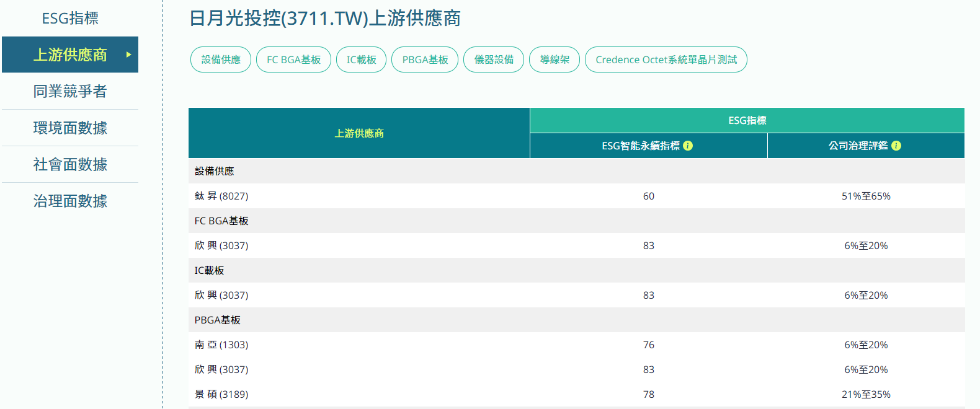This screenshot has width=980, height=409.
Task: Expand arrow on 上游供應商 sidebar item
Action: coord(128,55)
